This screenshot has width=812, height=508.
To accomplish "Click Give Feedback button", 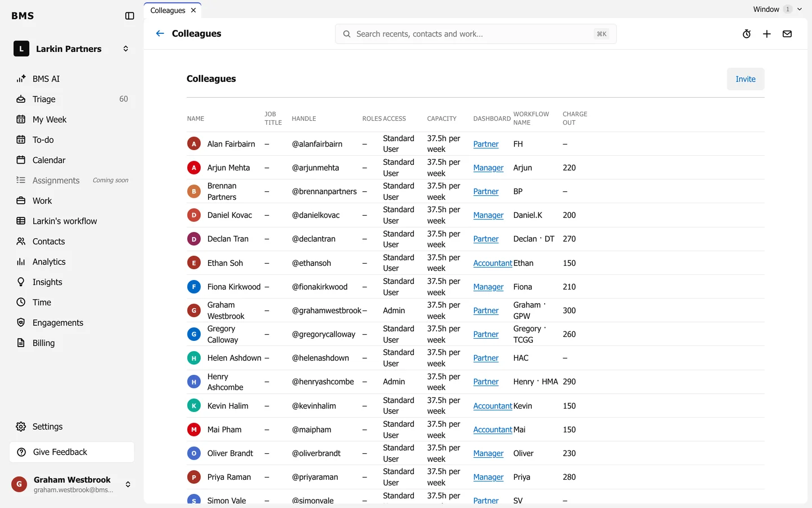I will 72,452.
